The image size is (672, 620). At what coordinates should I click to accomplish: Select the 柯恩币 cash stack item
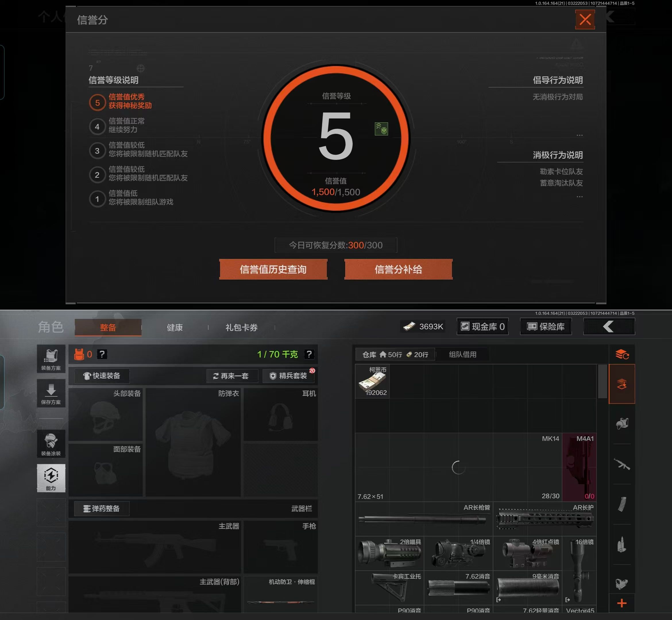coord(372,381)
